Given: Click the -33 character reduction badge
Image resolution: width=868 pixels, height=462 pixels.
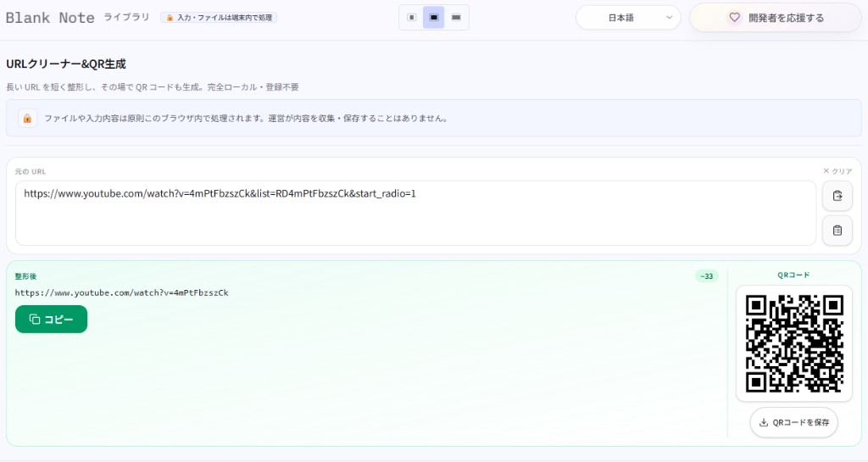Looking at the screenshot, I should [707, 276].
